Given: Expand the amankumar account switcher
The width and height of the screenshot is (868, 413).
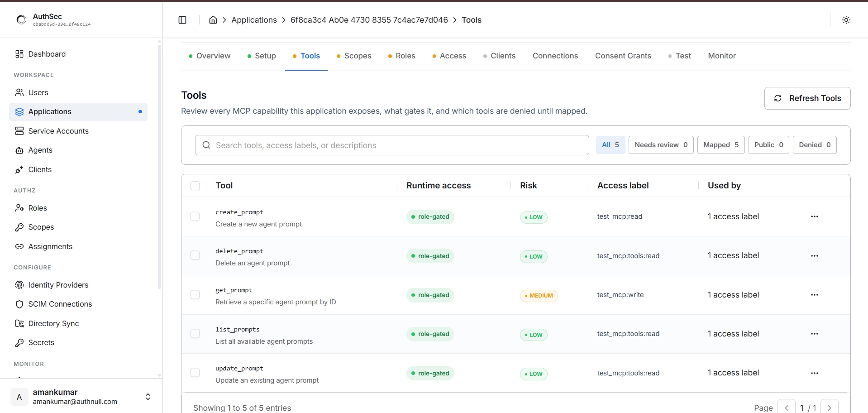Looking at the screenshot, I should click(148, 397).
